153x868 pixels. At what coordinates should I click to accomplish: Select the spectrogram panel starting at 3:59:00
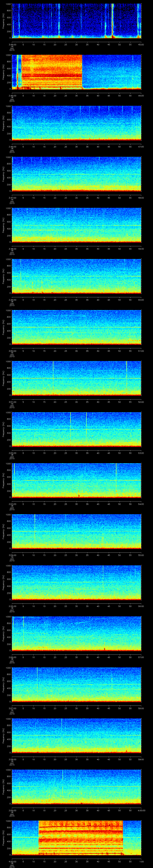point(76,786)
